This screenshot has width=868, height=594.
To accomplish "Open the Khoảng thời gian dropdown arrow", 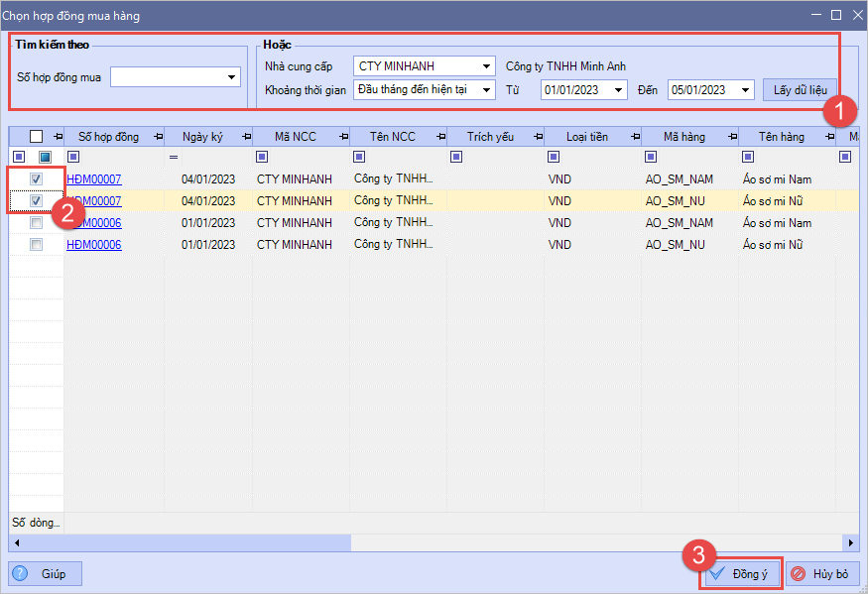I will pos(486,90).
